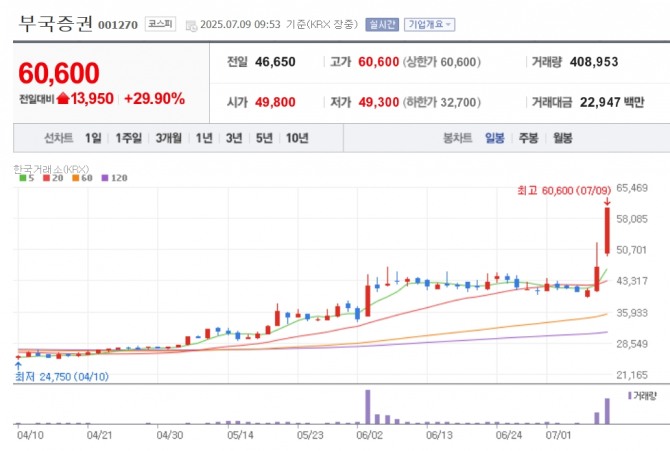Click the 시가 value 49,800
Viewport: 670px width, 451px height.
pyautogui.click(x=275, y=102)
